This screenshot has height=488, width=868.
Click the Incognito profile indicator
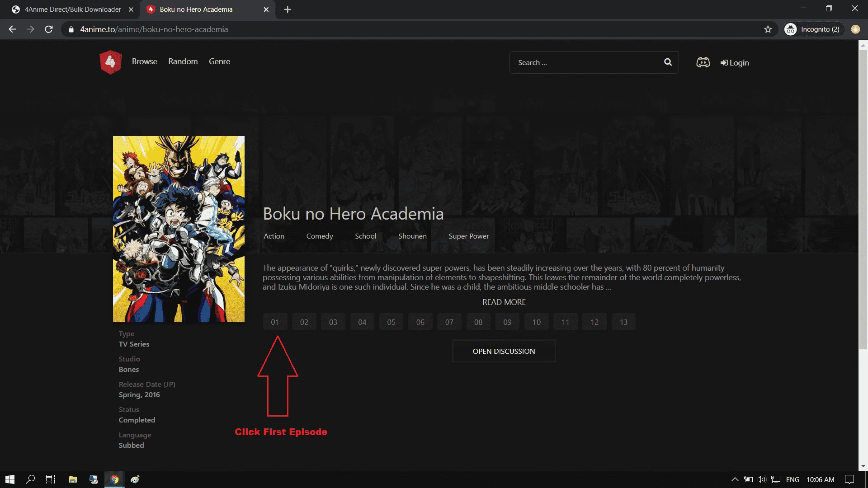tap(813, 29)
